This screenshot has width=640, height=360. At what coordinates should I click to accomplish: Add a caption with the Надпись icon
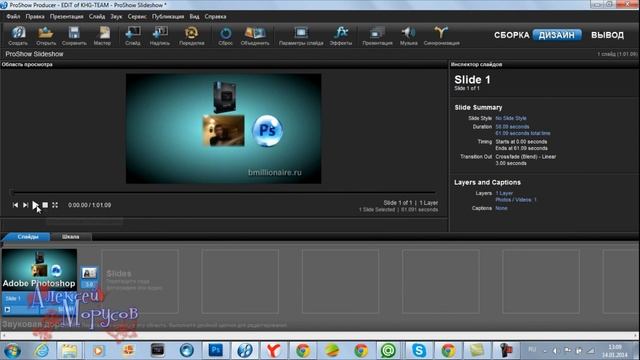(x=160, y=36)
